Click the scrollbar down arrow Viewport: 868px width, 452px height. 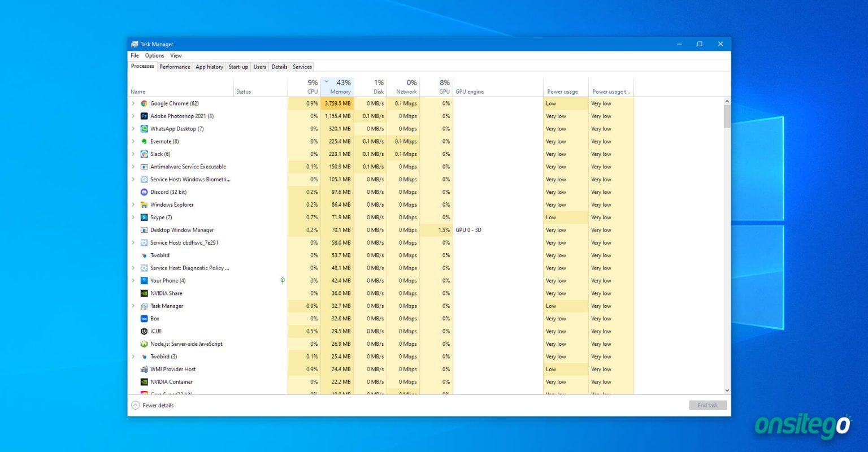(727, 390)
